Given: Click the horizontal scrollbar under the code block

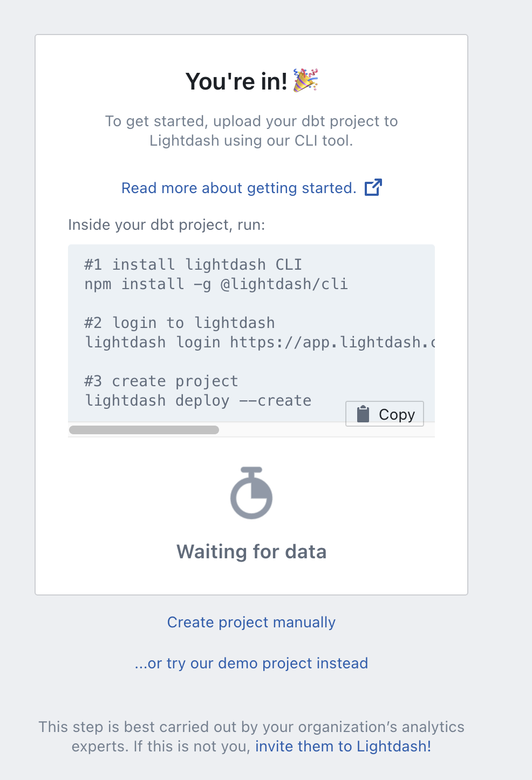Looking at the screenshot, I should coord(144,430).
